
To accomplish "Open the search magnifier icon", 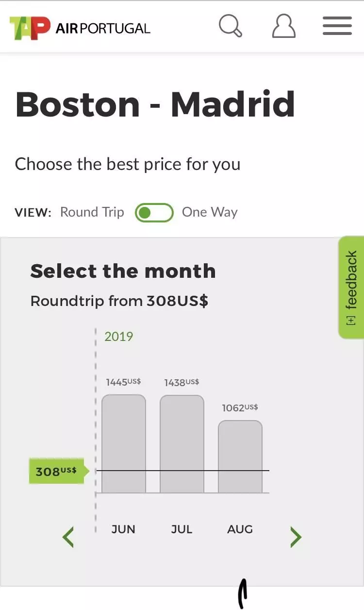I will [231, 25].
